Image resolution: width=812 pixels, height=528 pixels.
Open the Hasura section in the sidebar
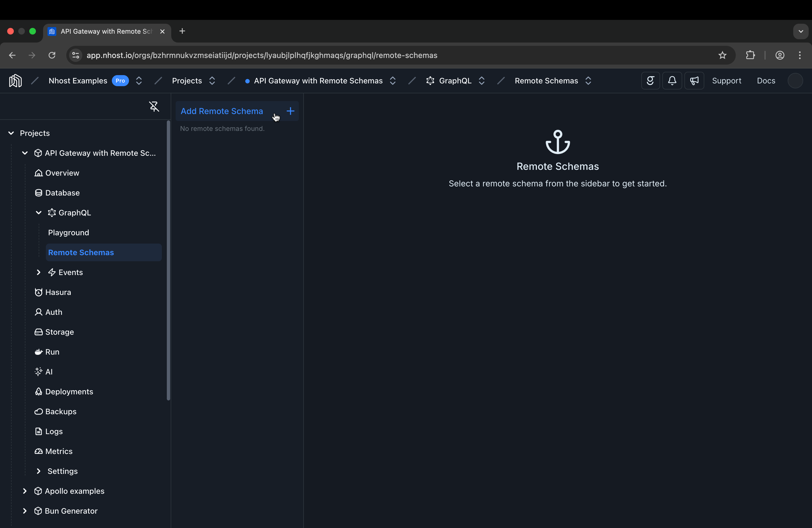(x=58, y=292)
